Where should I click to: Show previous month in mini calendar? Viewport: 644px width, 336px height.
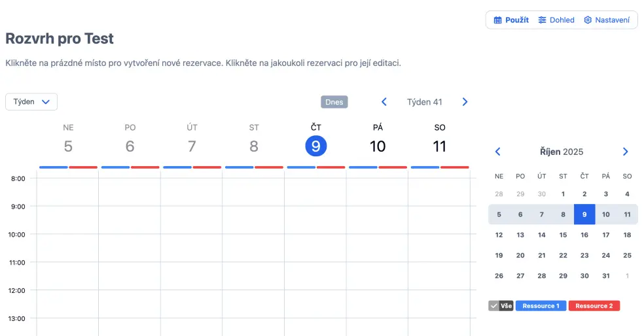click(x=497, y=152)
